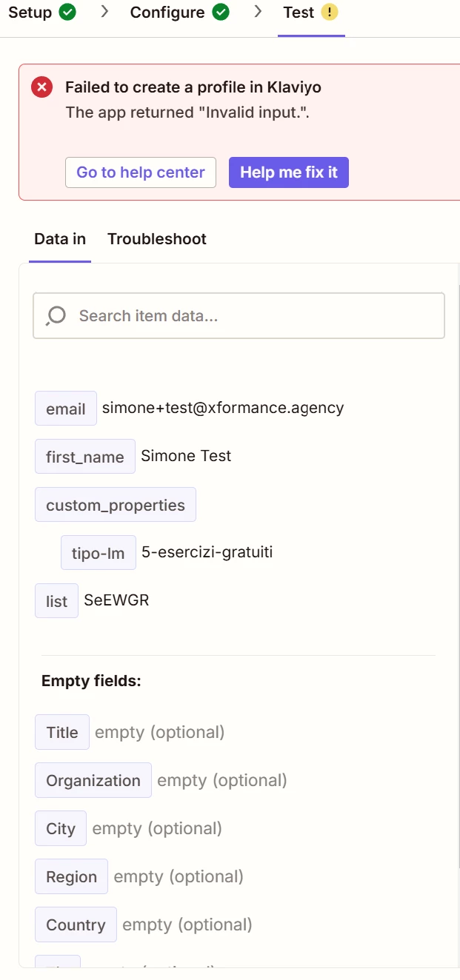Open the Setup step tab
The width and height of the screenshot is (460, 980).
pyautogui.click(x=42, y=13)
